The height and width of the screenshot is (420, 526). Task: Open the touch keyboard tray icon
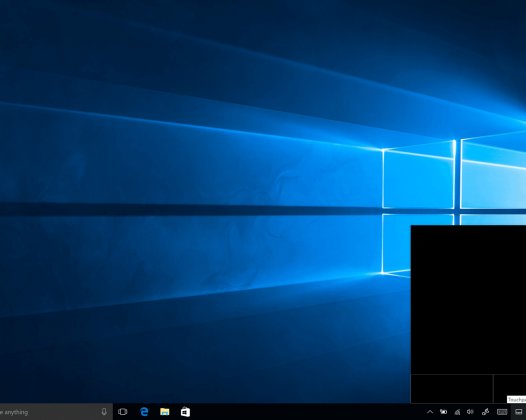pos(502,412)
